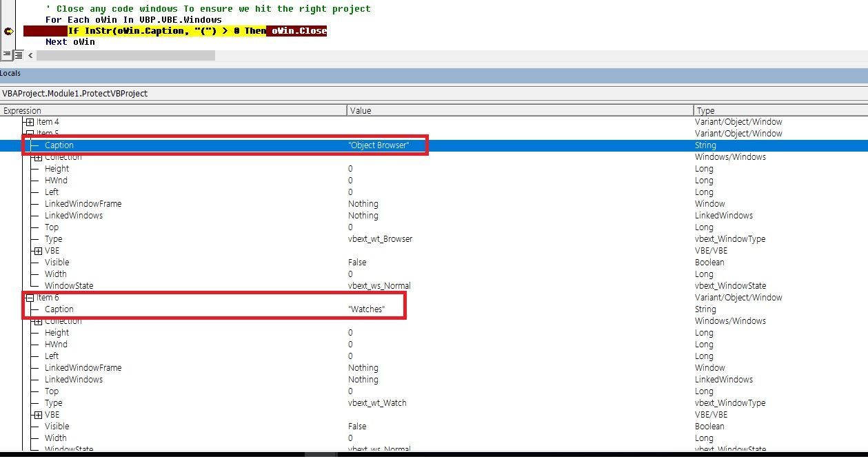The height and width of the screenshot is (461, 868).
Task: Select the Left row under Item 5
Action: coord(434,192)
